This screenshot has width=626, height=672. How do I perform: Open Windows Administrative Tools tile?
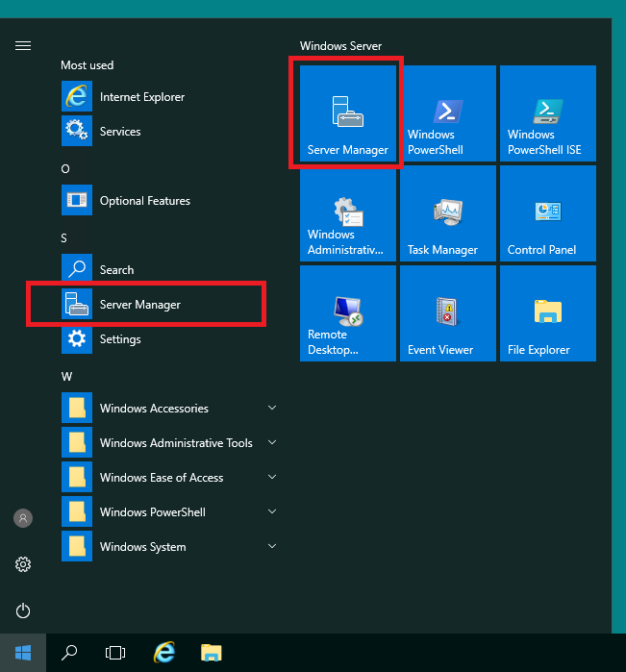click(348, 213)
